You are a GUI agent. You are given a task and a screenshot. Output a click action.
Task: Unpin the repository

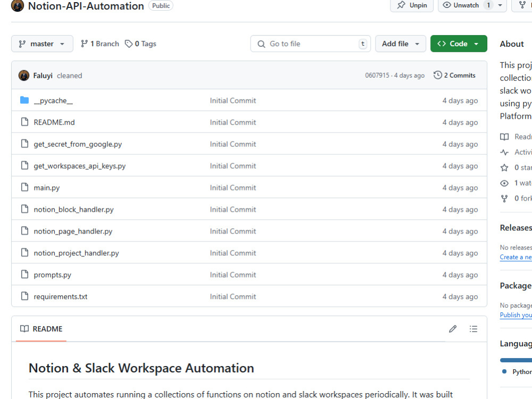tap(412, 5)
